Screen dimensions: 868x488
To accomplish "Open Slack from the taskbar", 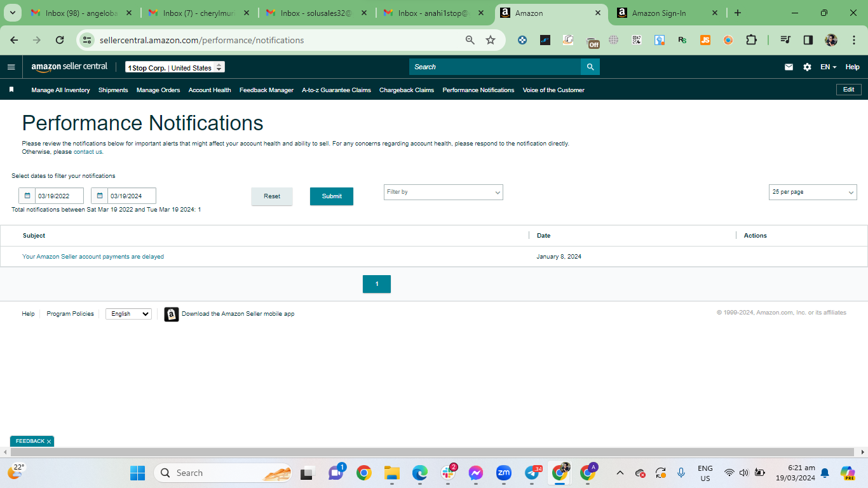I will tap(448, 473).
